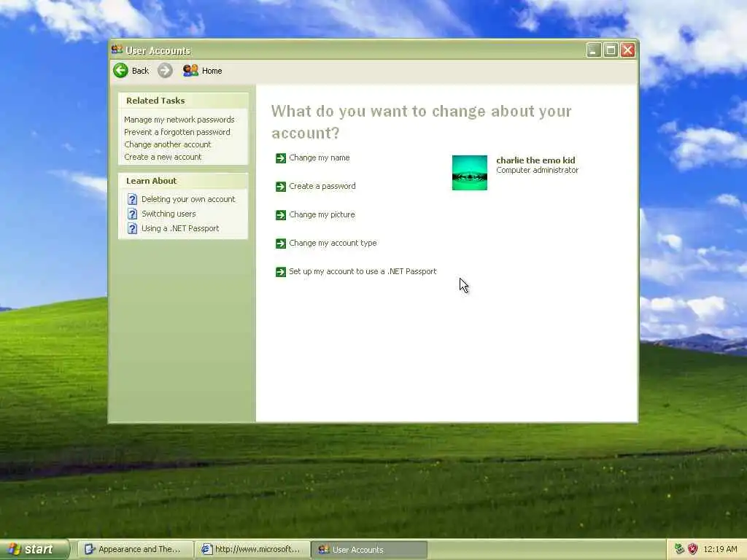Click the account picture for charlie the emo kid
This screenshot has width=747, height=560.
point(470,172)
